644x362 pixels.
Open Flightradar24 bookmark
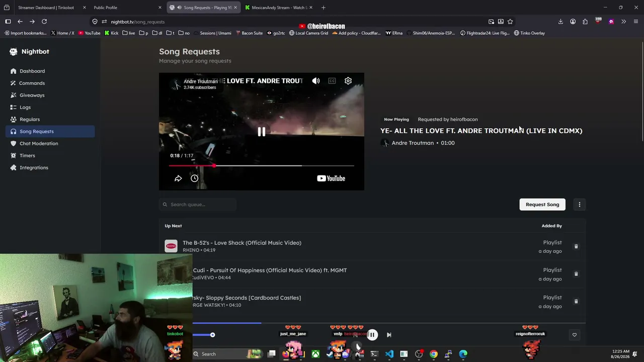coord(485,33)
